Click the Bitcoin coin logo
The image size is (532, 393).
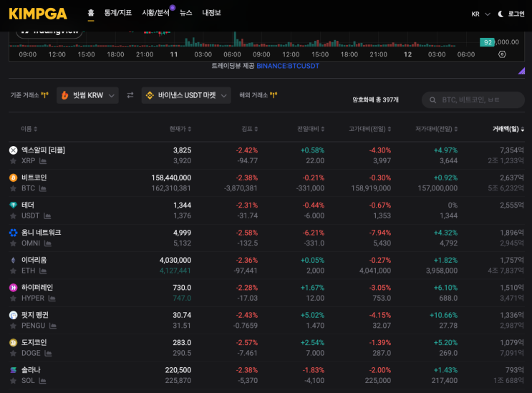pos(13,178)
